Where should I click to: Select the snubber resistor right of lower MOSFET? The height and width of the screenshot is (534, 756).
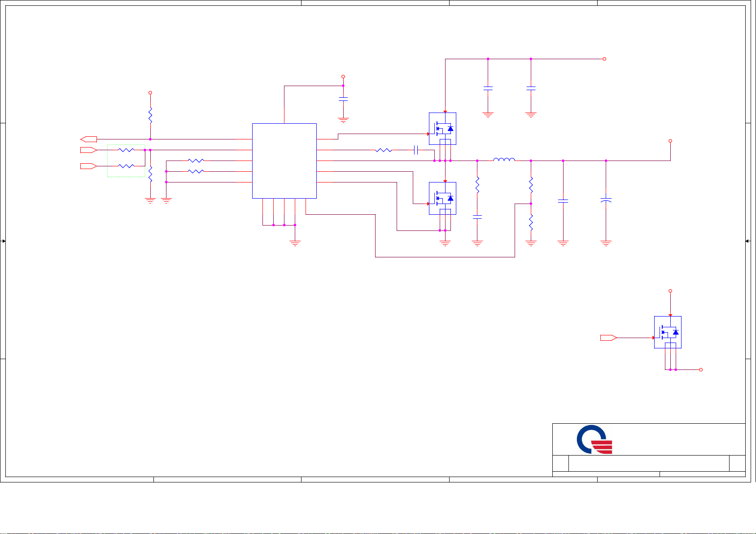point(477,185)
